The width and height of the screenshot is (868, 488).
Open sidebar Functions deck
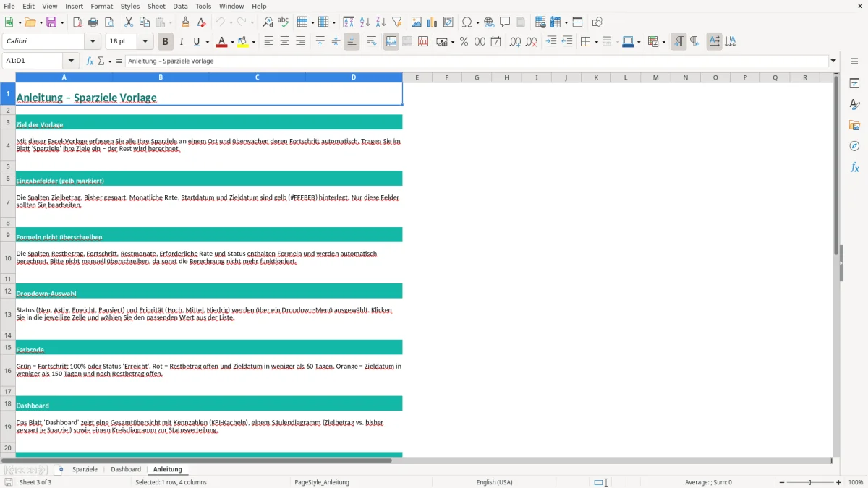click(x=854, y=168)
